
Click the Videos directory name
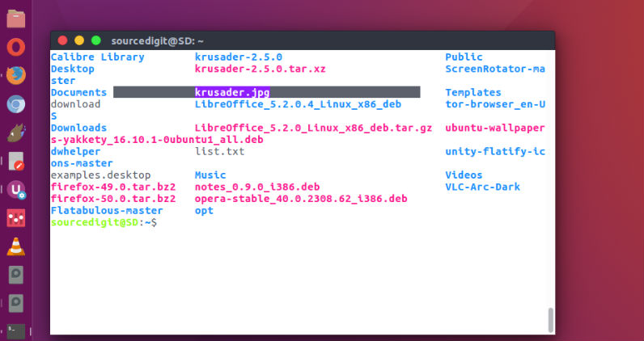[464, 175]
